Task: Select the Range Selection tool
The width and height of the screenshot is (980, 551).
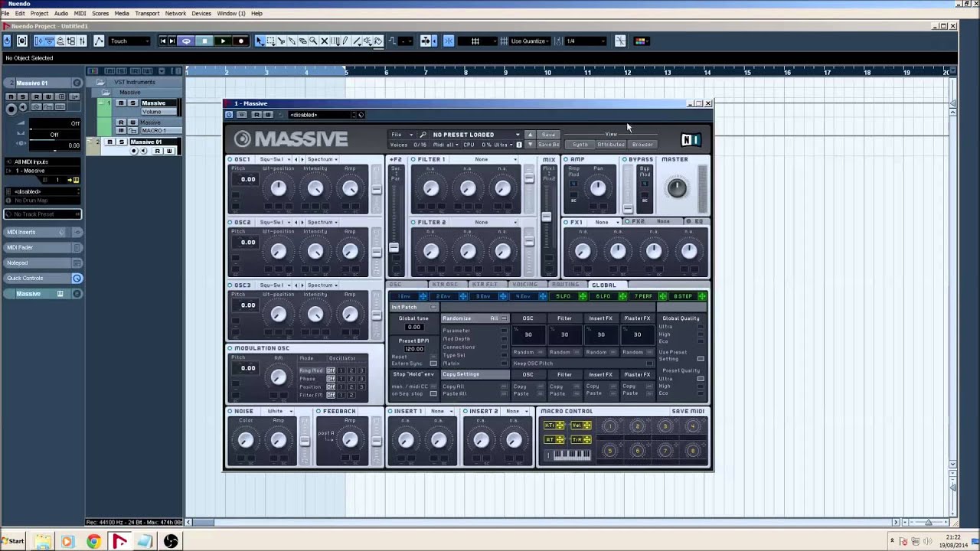Action: 270,41
